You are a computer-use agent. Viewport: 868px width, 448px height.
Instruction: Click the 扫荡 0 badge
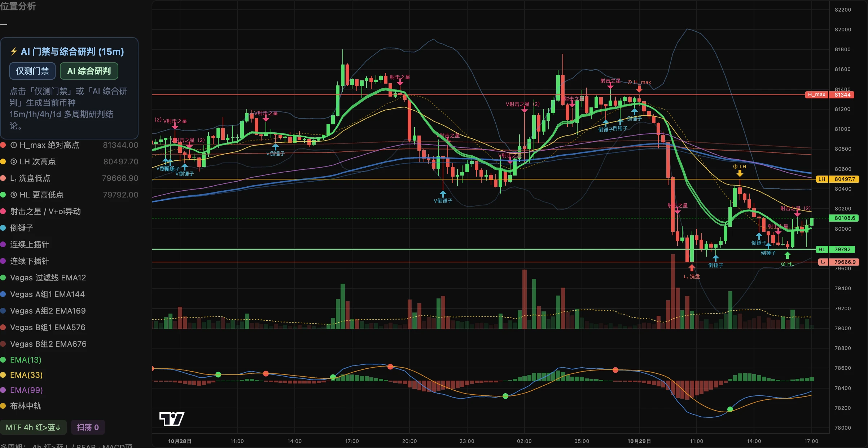coord(88,427)
